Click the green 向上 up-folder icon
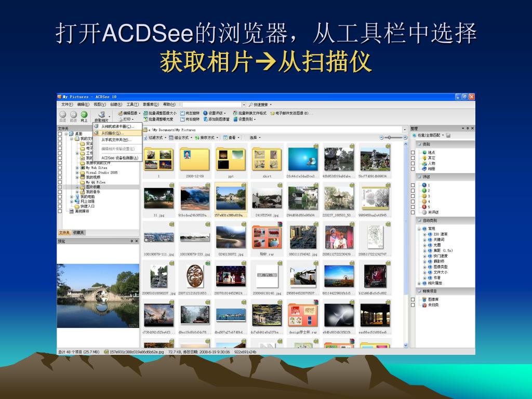532x399 pixels. pos(84,114)
